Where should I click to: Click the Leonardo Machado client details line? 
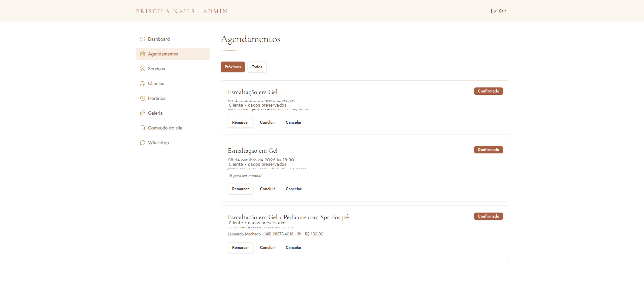[x=275, y=234]
